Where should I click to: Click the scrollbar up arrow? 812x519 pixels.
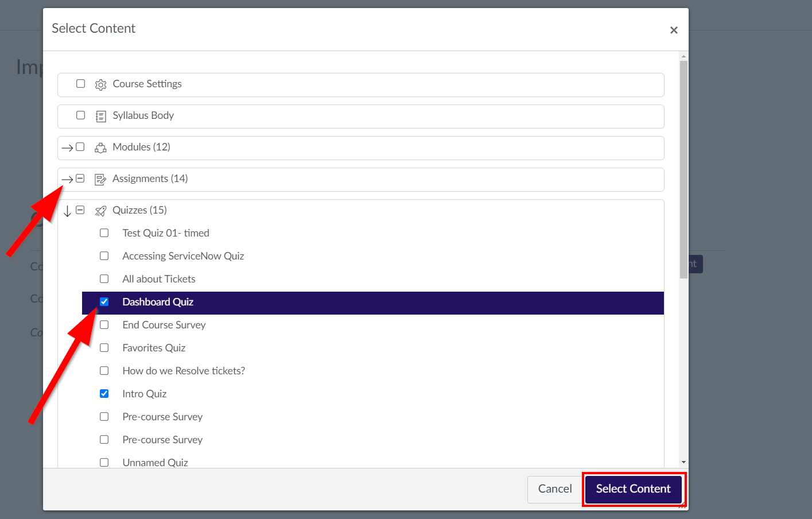pyautogui.click(x=683, y=56)
